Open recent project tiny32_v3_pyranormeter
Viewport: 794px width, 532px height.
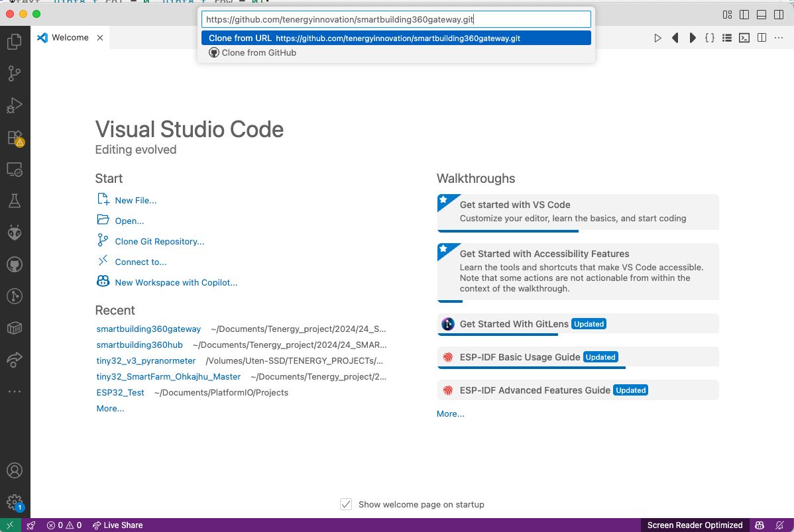pos(146,361)
